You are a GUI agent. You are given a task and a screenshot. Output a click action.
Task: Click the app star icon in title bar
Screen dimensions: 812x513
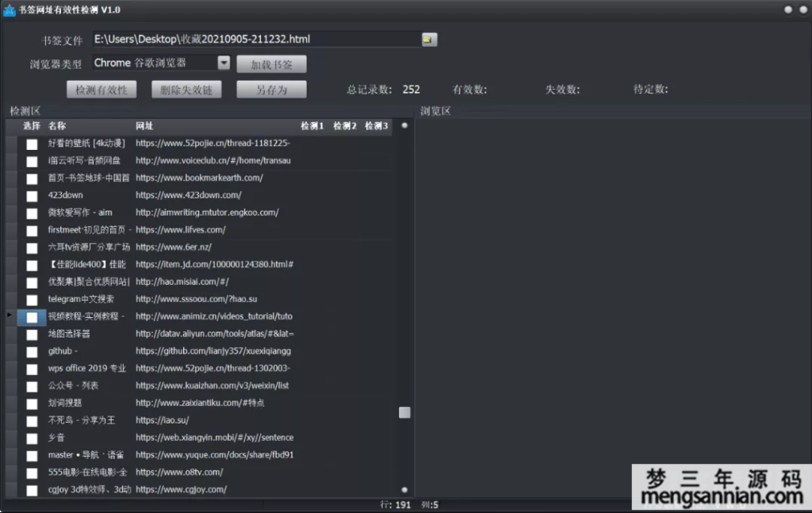[10, 10]
